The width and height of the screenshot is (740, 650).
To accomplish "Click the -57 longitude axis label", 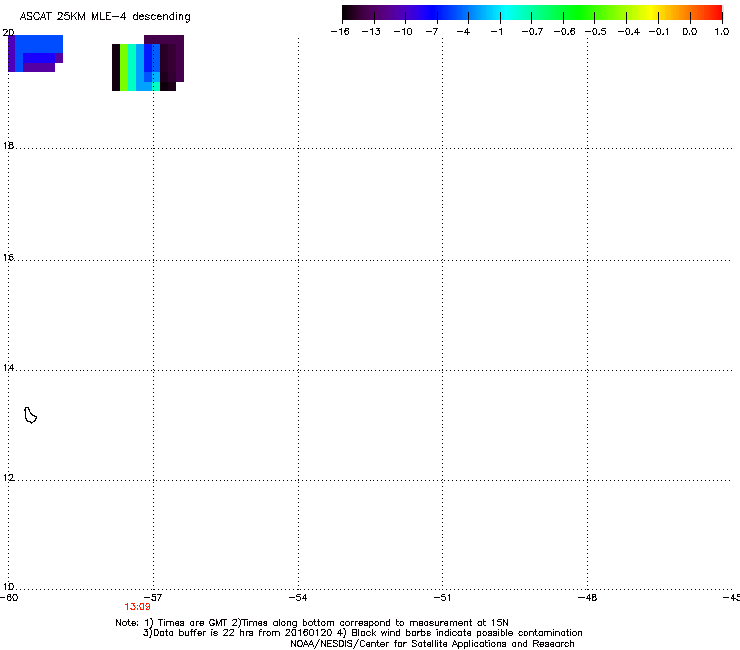I will 153,598.
